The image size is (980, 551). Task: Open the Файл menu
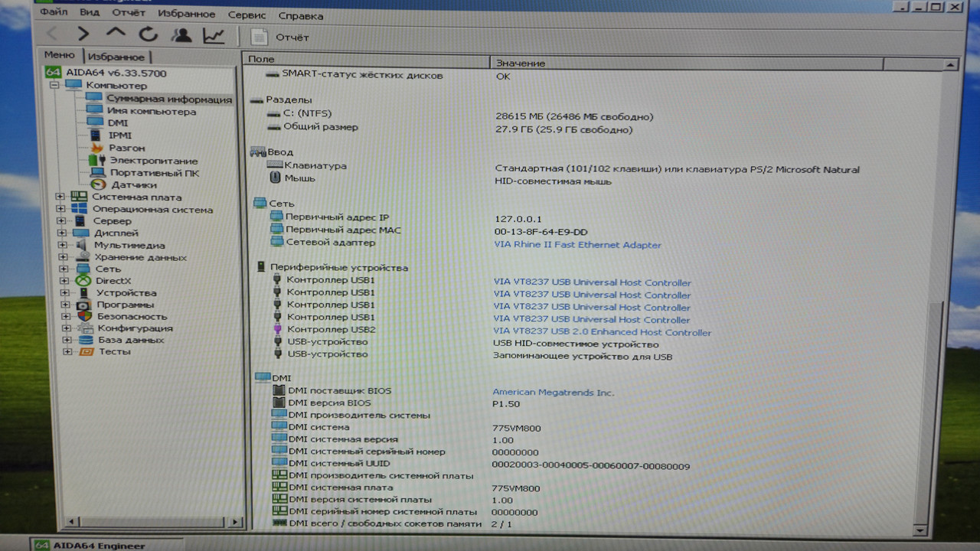54,12
